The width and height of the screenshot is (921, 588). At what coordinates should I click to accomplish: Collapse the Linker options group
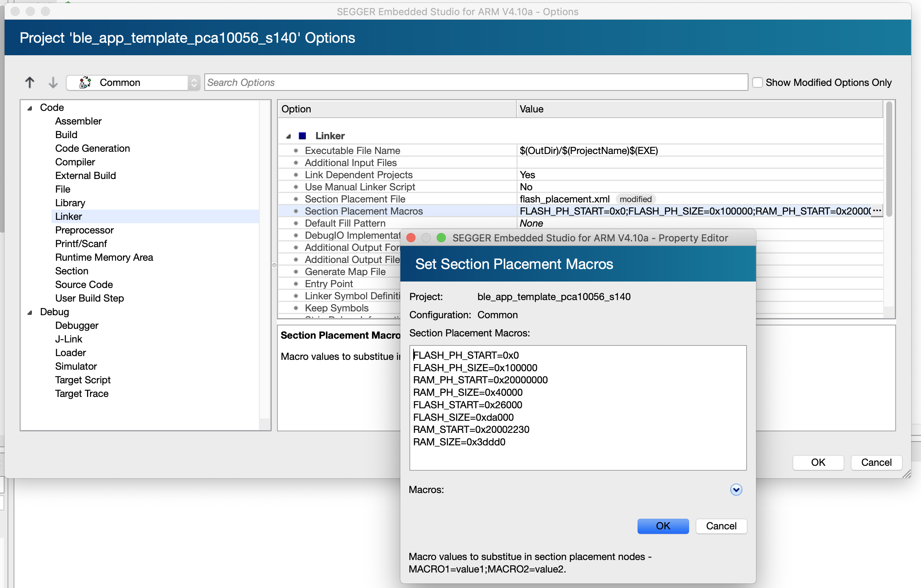289,136
